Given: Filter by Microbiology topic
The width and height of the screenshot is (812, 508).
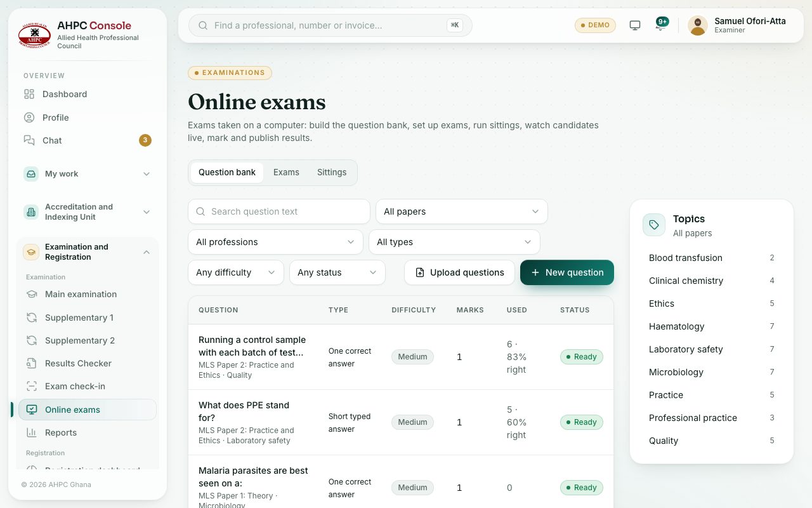Looking at the screenshot, I should (x=712, y=372).
